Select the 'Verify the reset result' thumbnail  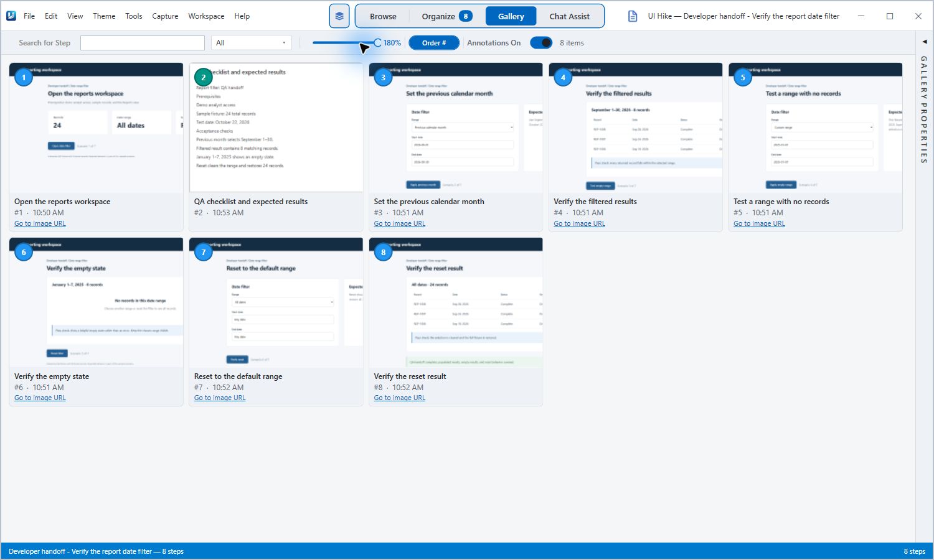[456, 302]
